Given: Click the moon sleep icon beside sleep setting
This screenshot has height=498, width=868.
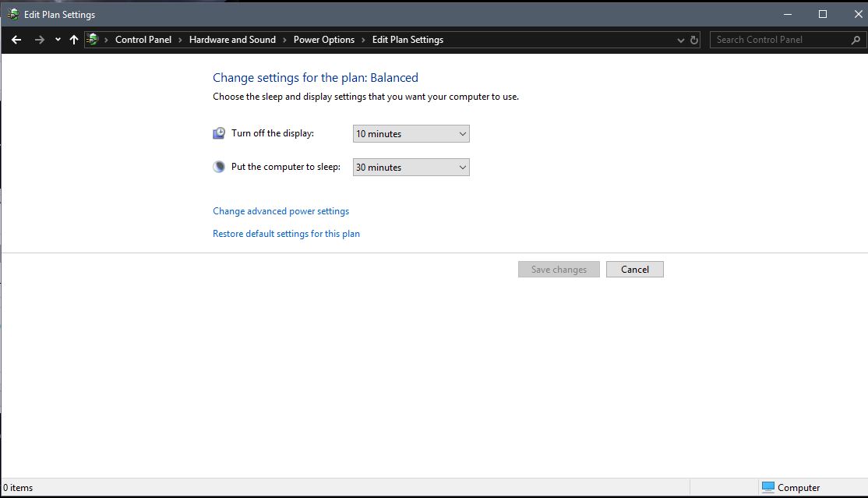Looking at the screenshot, I should pos(218,166).
